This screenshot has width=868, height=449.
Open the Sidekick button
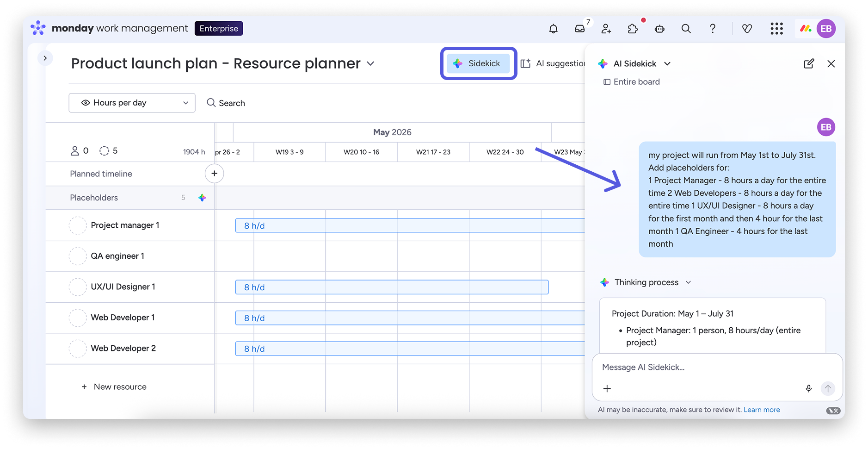[478, 63]
